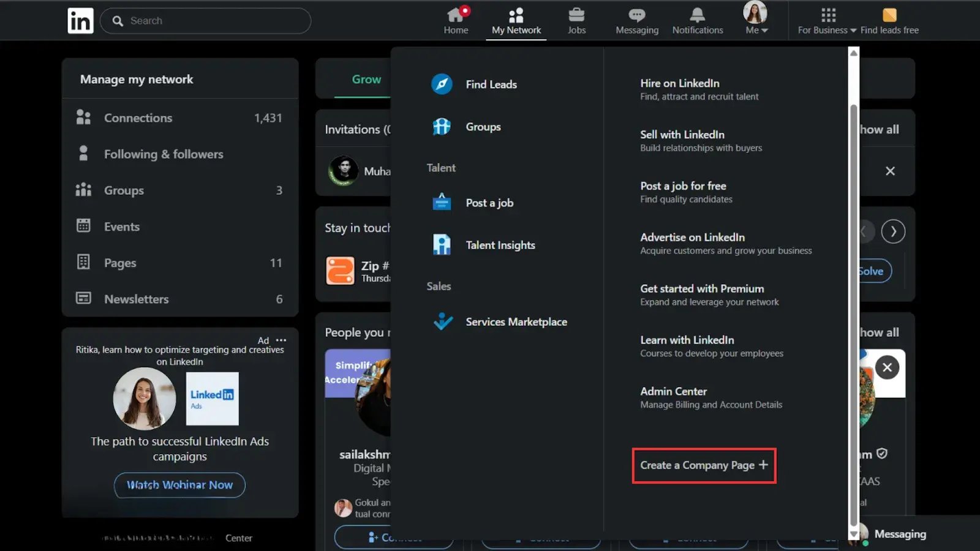
Task: Click the Post a job icon
Action: click(x=442, y=202)
